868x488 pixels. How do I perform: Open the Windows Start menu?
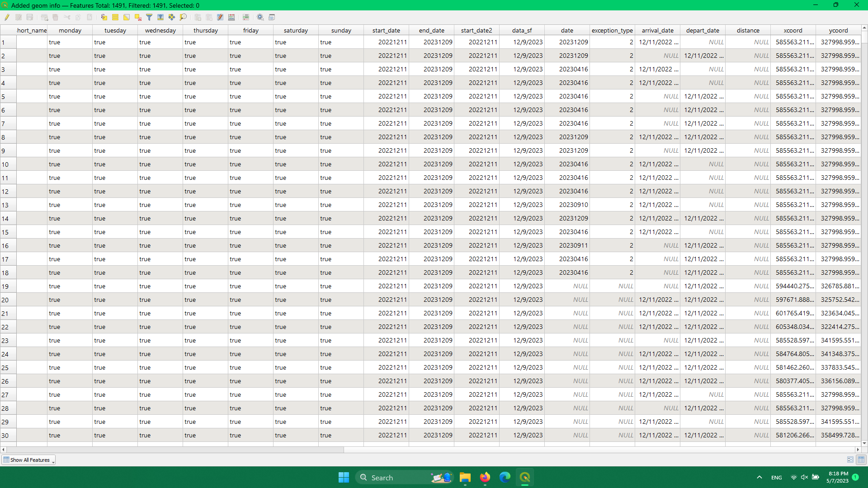pos(344,477)
